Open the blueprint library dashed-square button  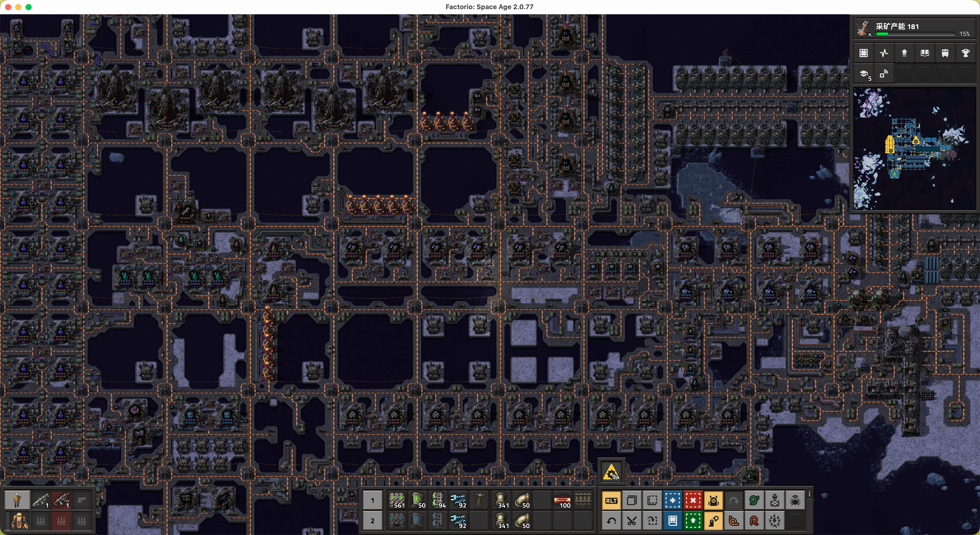[864, 53]
